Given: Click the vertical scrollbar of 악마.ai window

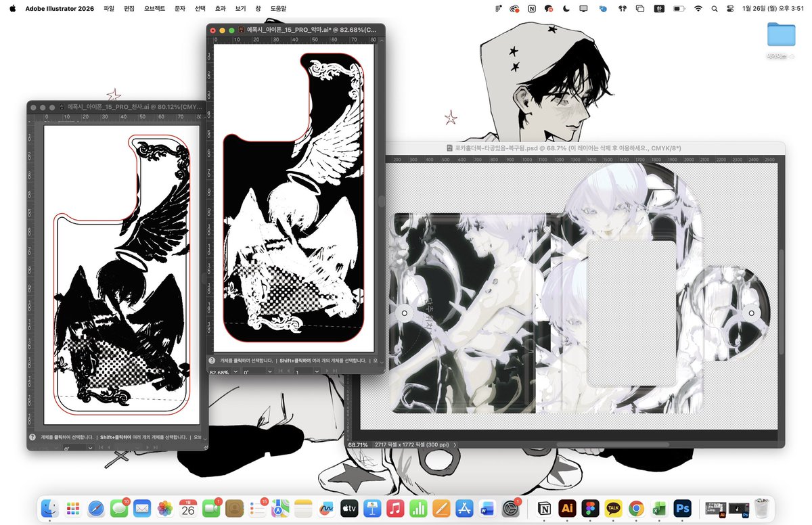Looking at the screenshot, I should (381, 200).
